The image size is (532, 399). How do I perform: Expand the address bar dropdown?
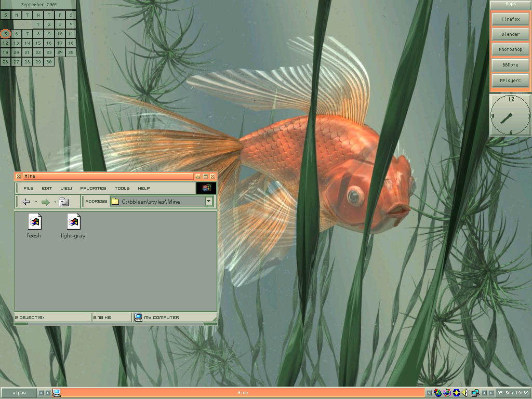point(209,202)
